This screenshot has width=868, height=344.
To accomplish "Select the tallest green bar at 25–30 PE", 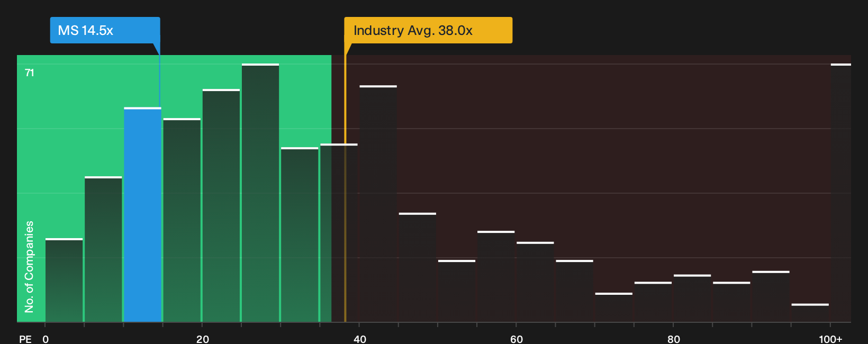I will pyautogui.click(x=260, y=193).
